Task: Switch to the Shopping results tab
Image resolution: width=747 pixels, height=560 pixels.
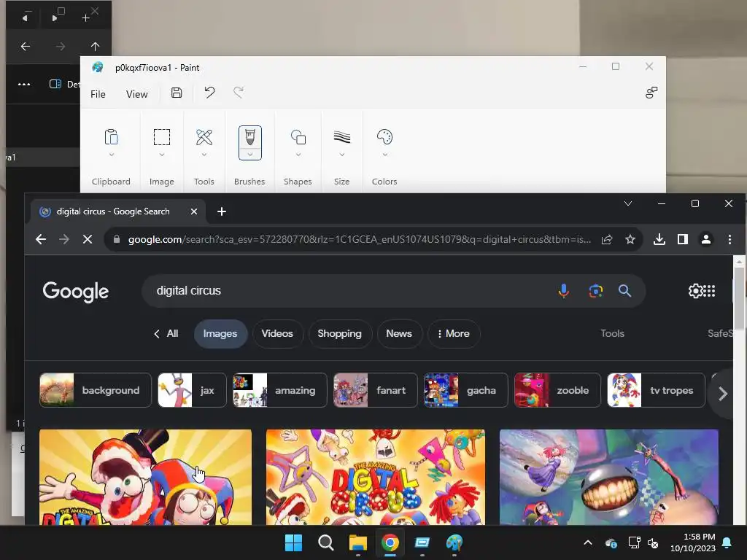Action: 340,333
